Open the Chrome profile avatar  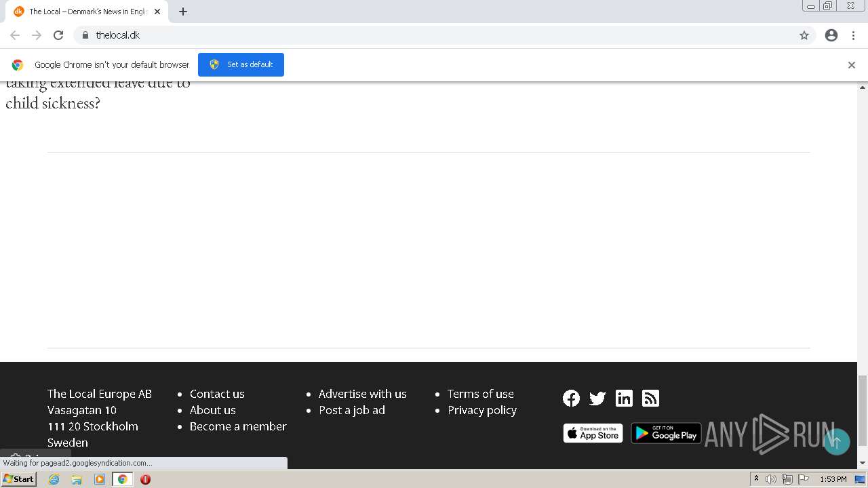(x=831, y=35)
